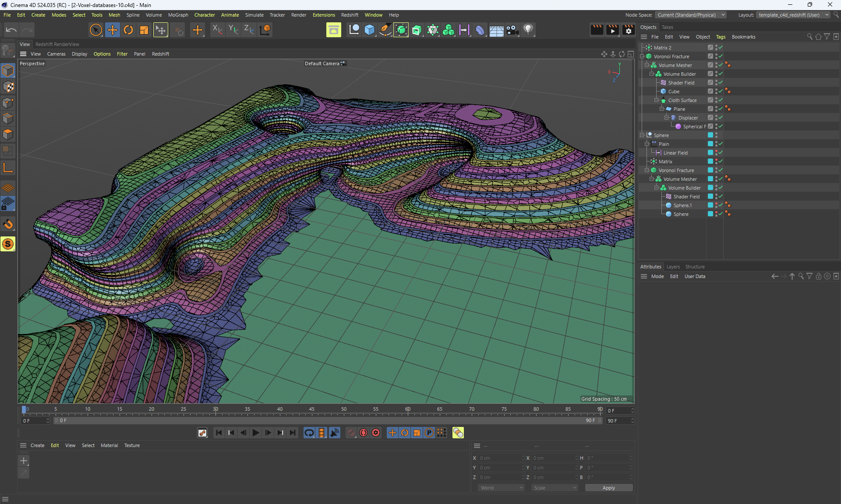This screenshot has height=504, width=841.
Task: Switch to Redshift RenderView tab
Action: [x=57, y=44]
